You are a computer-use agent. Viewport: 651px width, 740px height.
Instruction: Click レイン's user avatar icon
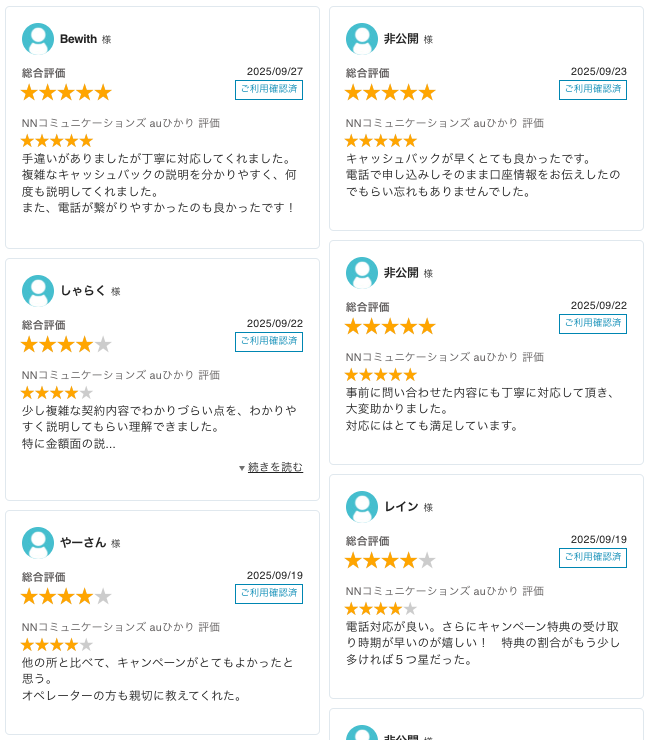(x=362, y=507)
